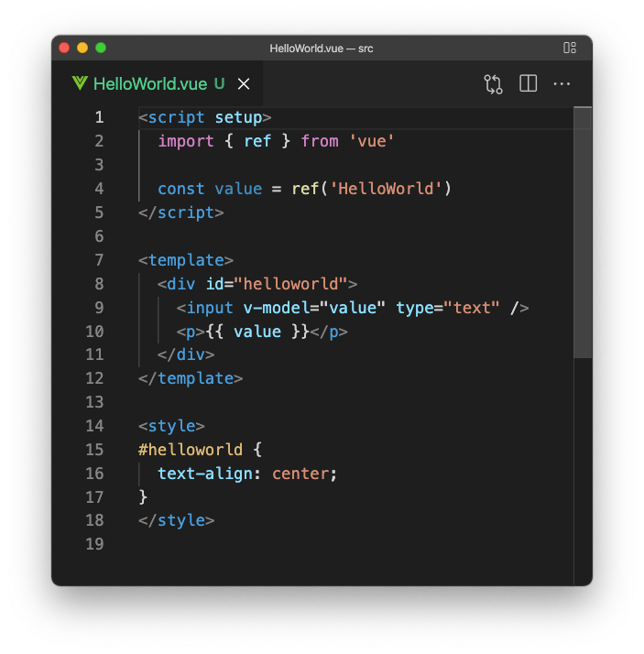Click the yellow minimize window button

pyautogui.click(x=82, y=48)
